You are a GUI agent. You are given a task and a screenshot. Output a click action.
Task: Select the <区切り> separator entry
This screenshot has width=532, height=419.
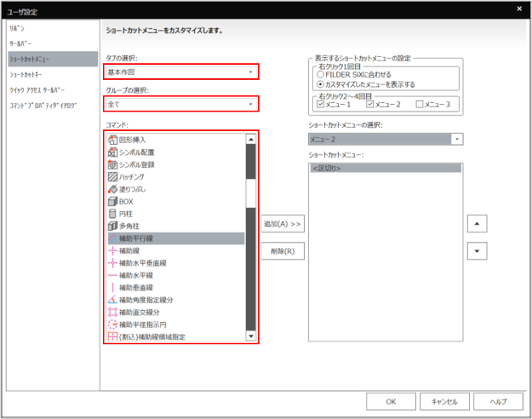click(x=386, y=169)
